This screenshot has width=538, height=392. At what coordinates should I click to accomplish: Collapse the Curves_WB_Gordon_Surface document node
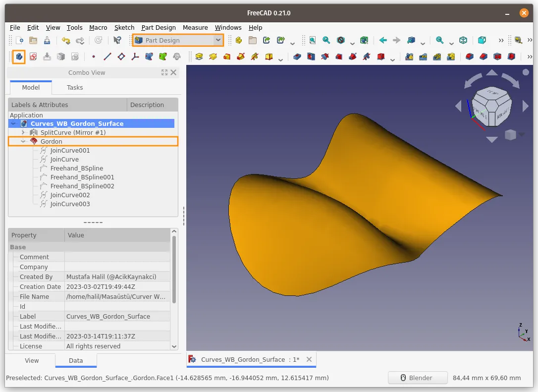[13, 123]
